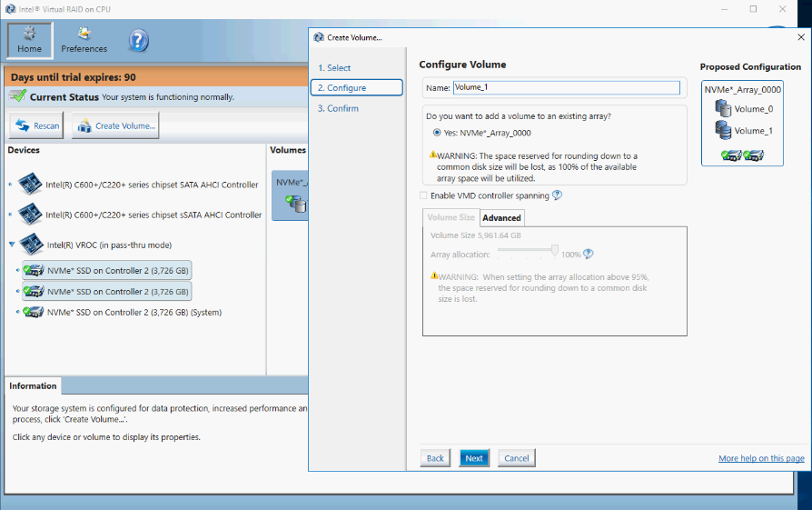The width and height of the screenshot is (812, 510).
Task: Click Create Volume dialog title icon
Action: click(x=319, y=37)
